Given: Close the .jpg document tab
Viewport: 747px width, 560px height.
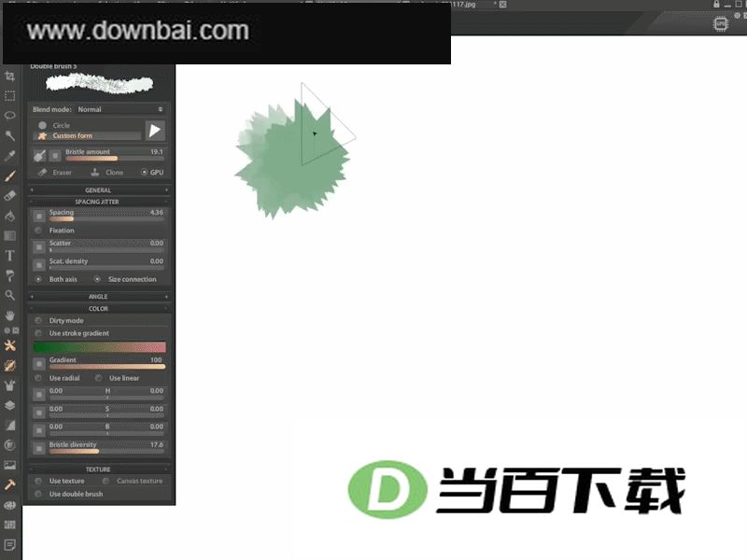Looking at the screenshot, I should pyautogui.click(x=502, y=5).
